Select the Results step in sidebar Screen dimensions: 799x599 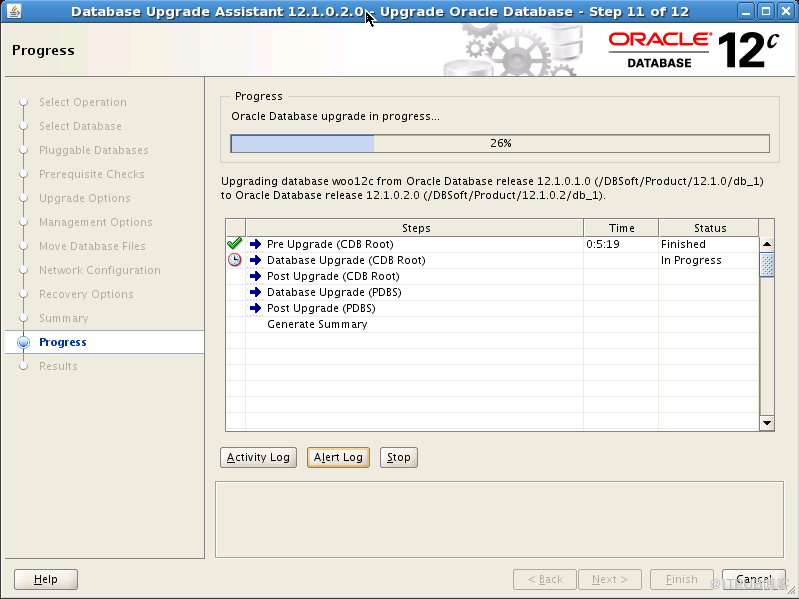click(58, 366)
